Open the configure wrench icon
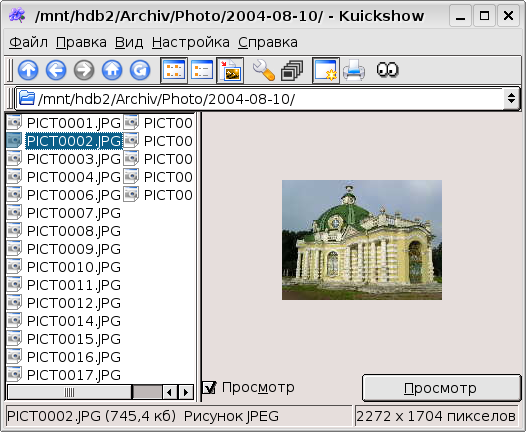The image size is (526, 432). (x=264, y=70)
